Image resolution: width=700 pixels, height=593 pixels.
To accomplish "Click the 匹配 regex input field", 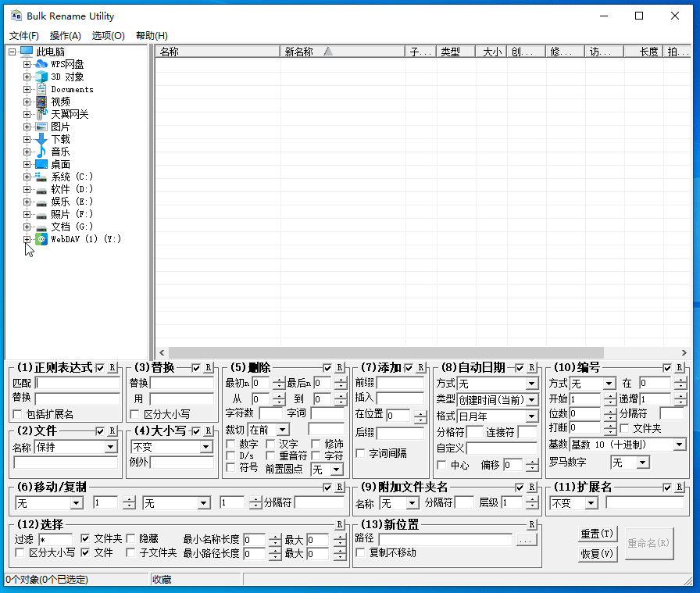I will pos(77,383).
